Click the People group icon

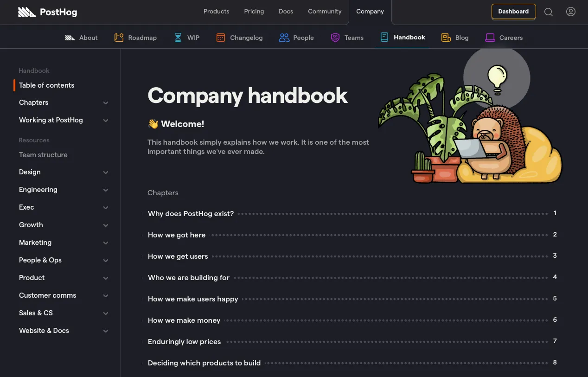tap(284, 38)
